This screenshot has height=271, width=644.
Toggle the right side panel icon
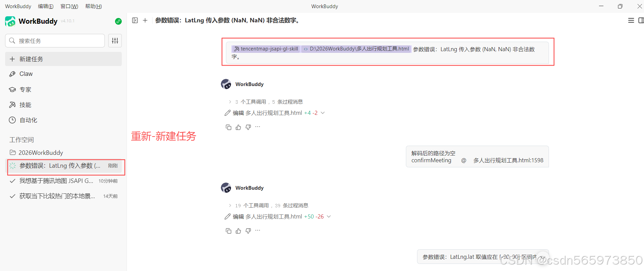point(641,20)
